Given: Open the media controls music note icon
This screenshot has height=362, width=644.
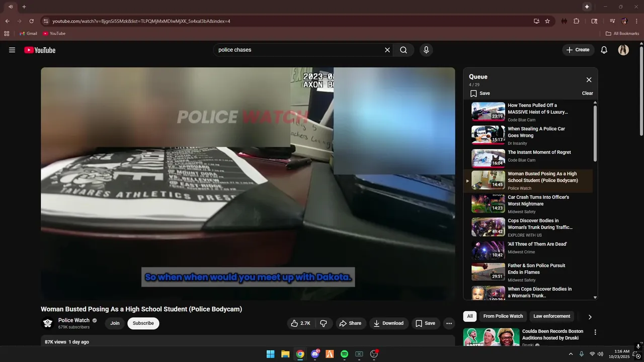Looking at the screenshot, I should pos(612,21).
